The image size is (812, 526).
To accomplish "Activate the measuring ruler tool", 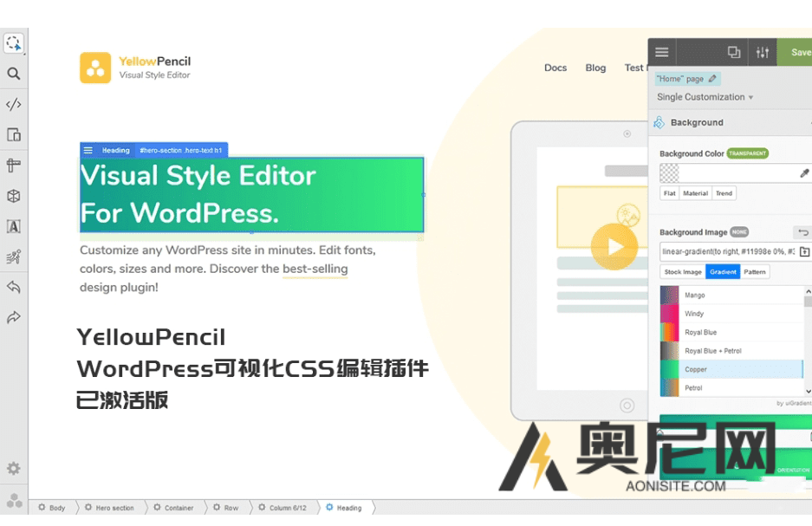I will coord(14,166).
